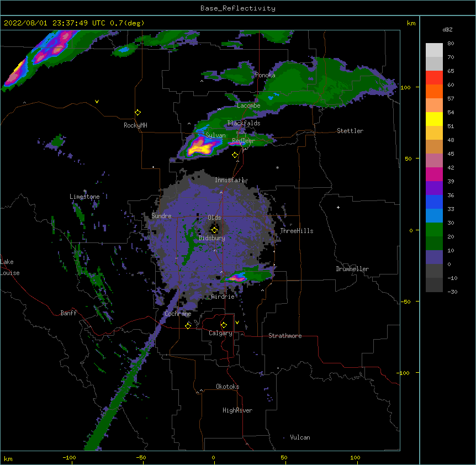Click the Vulcan label
This screenshot has width=476, height=465.
[x=300, y=437]
